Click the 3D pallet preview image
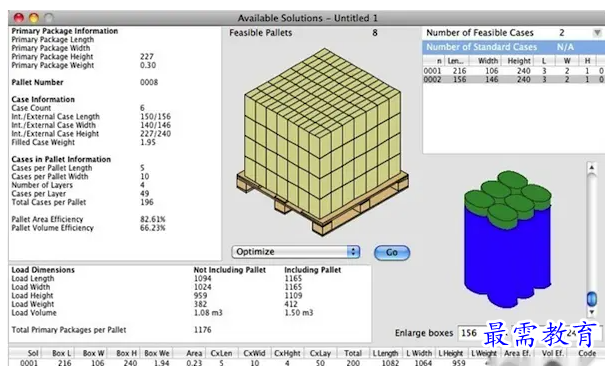 pyautogui.click(x=323, y=141)
